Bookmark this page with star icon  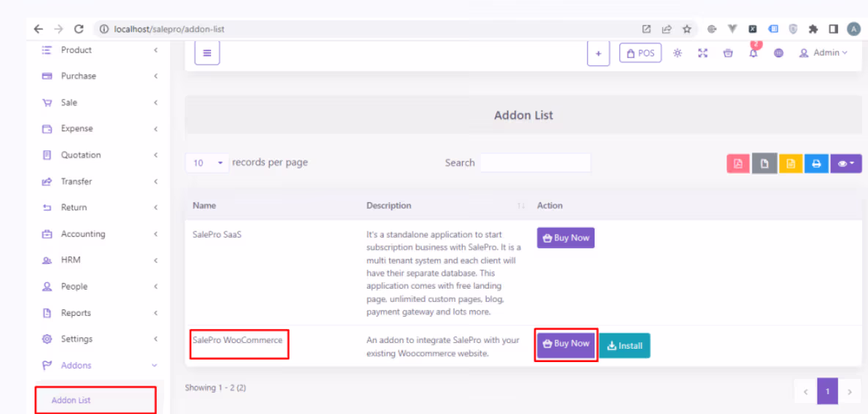tap(687, 29)
